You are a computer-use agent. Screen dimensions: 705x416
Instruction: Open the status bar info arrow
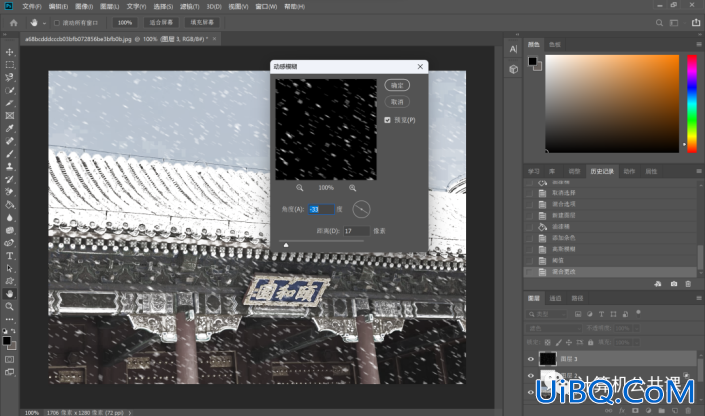[x=130, y=412]
